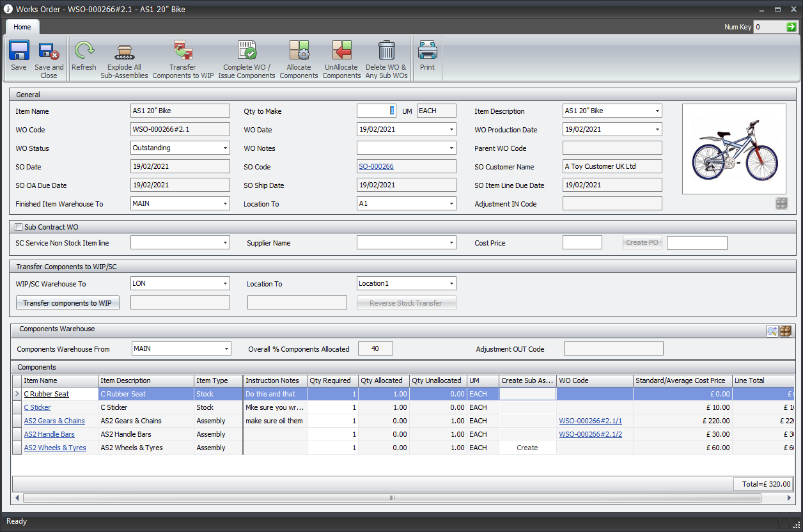
Task: Select the Home ribbon tab
Action: pos(22,27)
